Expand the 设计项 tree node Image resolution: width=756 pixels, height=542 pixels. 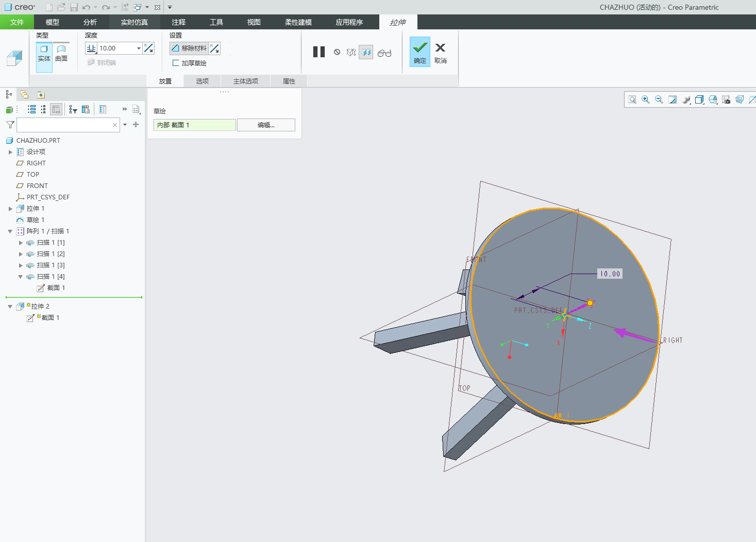10,152
